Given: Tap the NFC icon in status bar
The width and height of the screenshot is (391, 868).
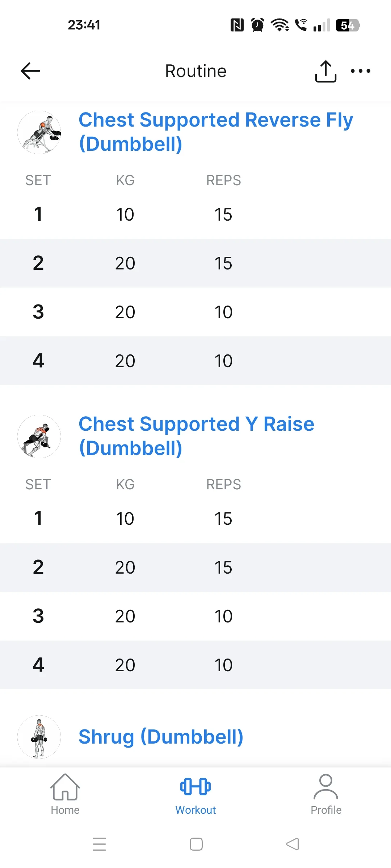Looking at the screenshot, I should pos(237,25).
